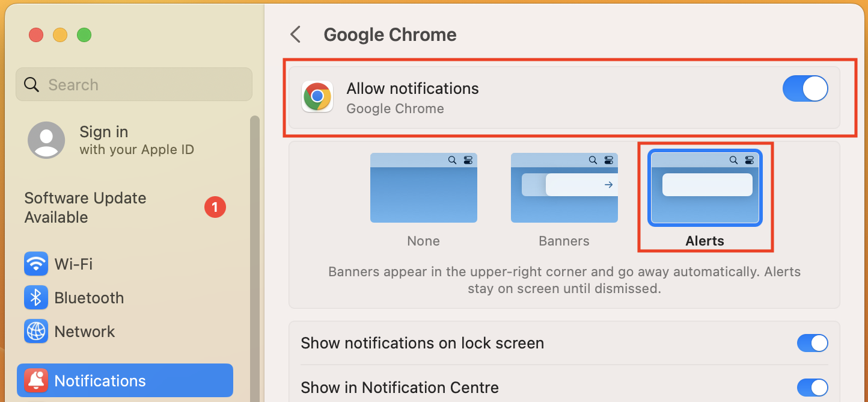The image size is (868, 402).
Task: Click the green full-screen window button
Action: tap(84, 35)
